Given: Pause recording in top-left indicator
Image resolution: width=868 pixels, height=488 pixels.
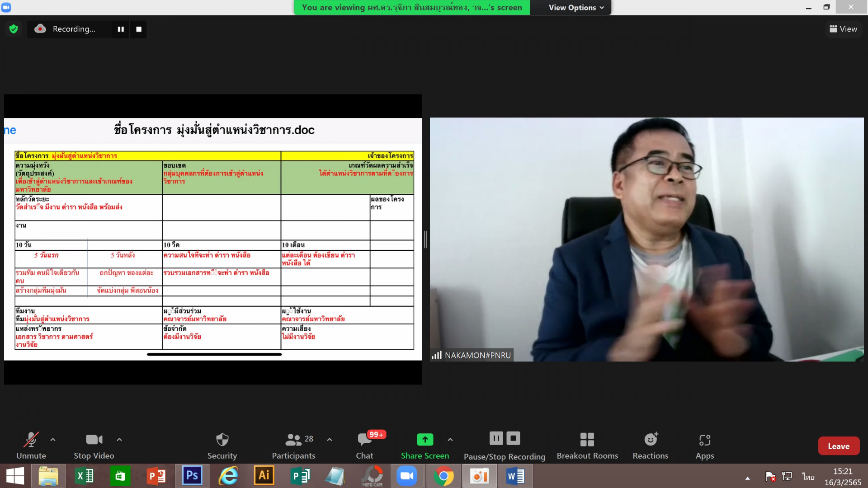Looking at the screenshot, I should [121, 29].
